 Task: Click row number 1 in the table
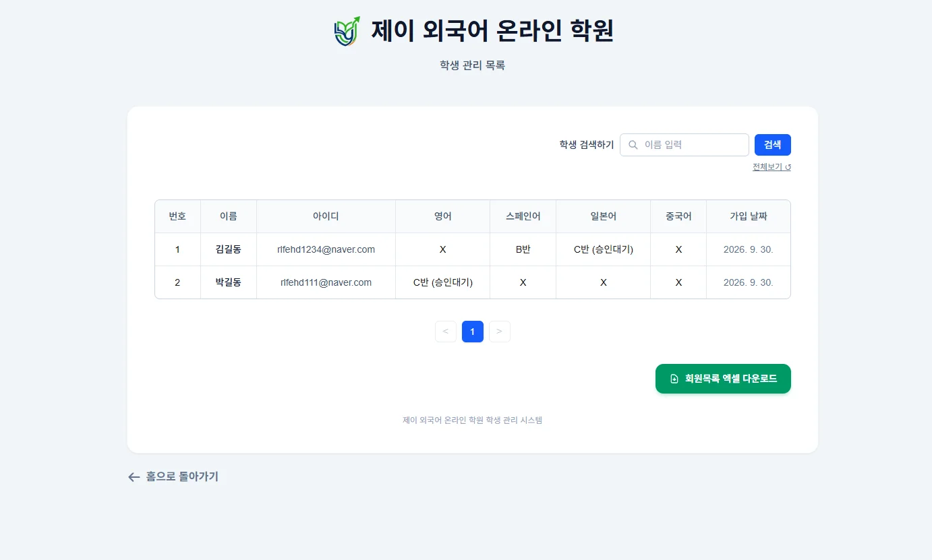pyautogui.click(x=177, y=249)
